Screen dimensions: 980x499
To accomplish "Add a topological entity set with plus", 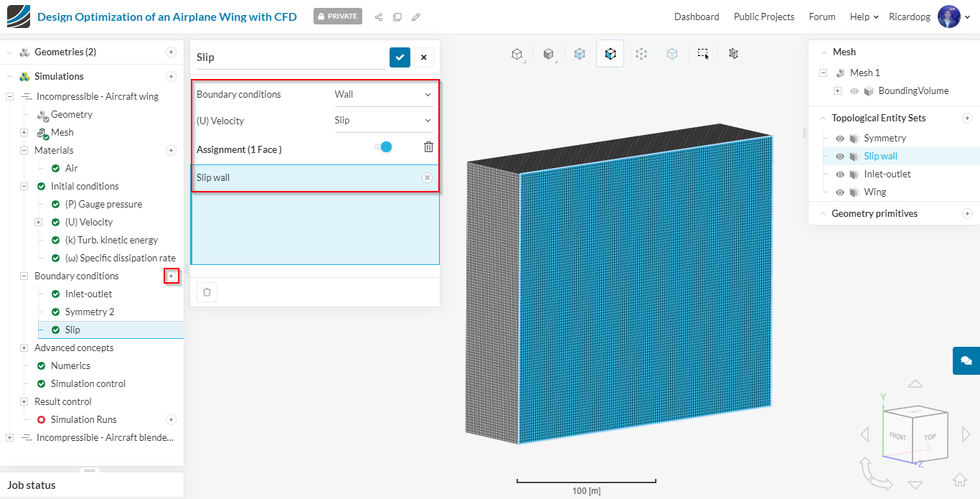I will (967, 118).
